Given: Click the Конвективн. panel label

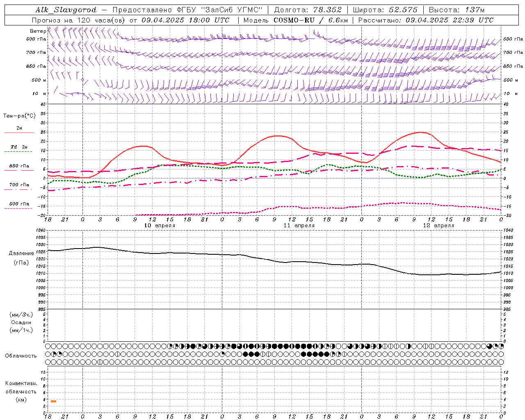Looking at the screenshot, I should click(21, 383).
